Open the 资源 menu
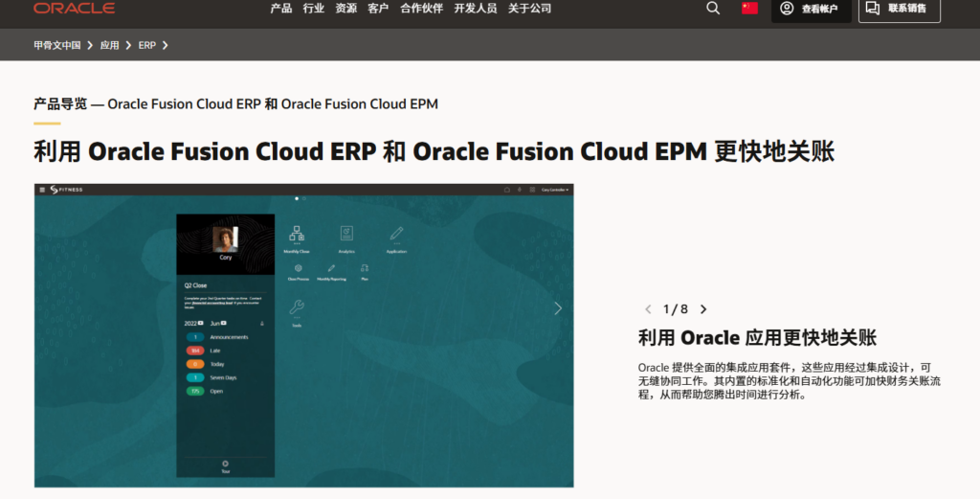This screenshot has width=980, height=499. [x=345, y=9]
